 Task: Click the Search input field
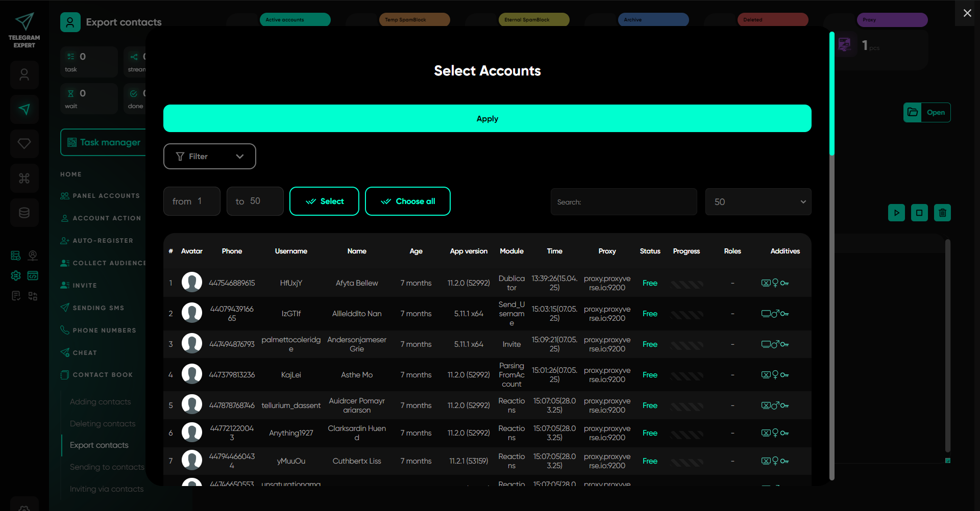pyautogui.click(x=623, y=202)
